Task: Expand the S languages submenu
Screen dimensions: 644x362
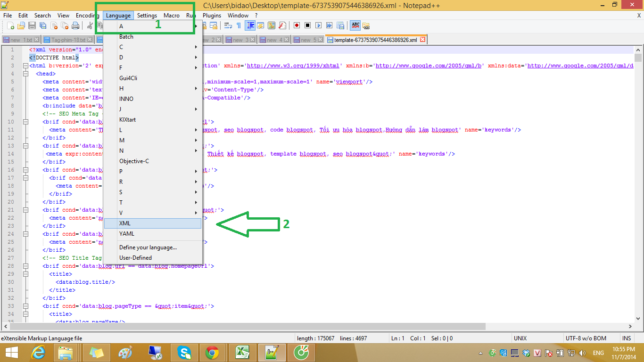Action: click(153, 192)
